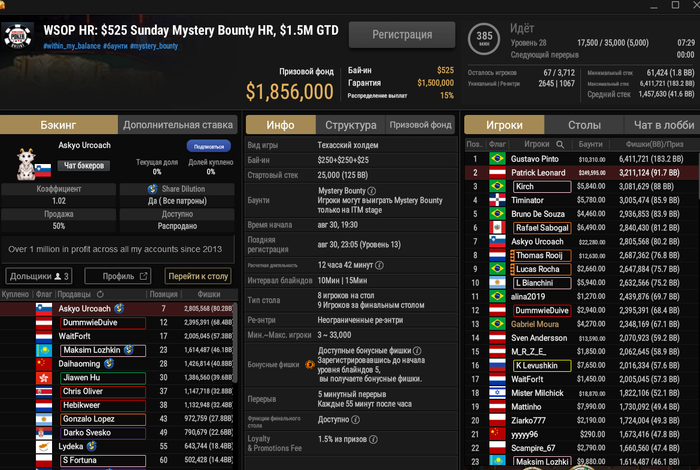Select Gonzalo Lopez seller row
This screenshot has width=700, height=470.
click(116, 419)
